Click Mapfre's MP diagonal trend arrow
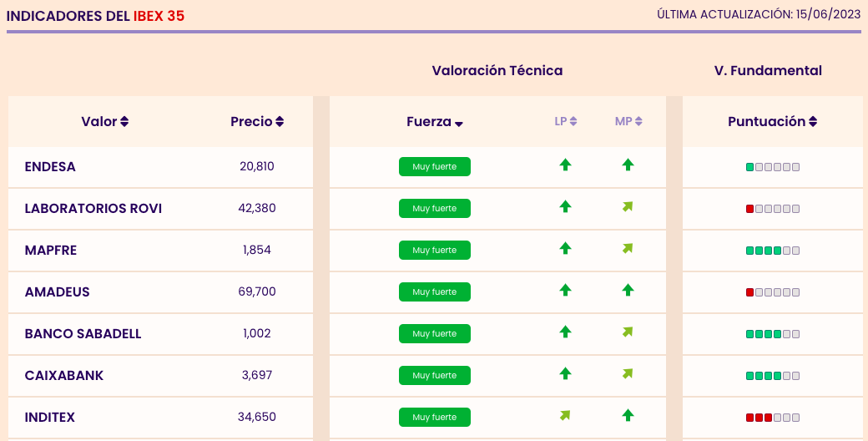This screenshot has width=868, height=441. (628, 248)
